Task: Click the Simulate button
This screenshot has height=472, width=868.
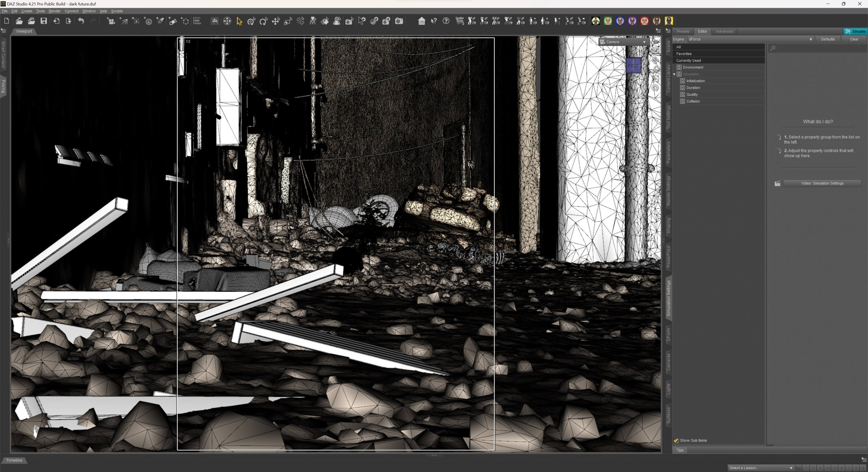Action: pos(855,31)
